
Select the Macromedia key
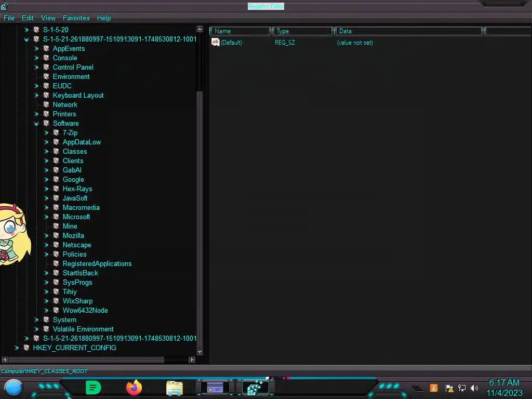(x=81, y=208)
